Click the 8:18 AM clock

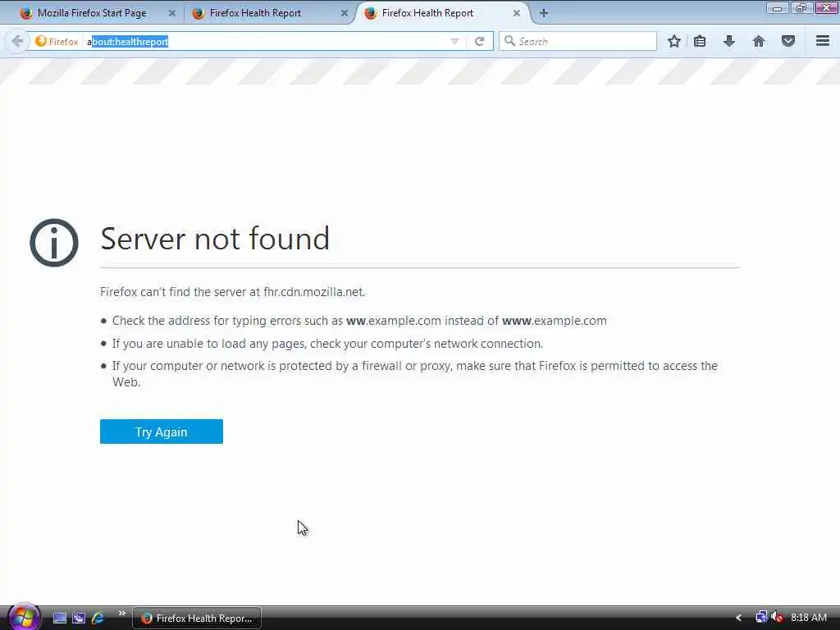[809, 618]
